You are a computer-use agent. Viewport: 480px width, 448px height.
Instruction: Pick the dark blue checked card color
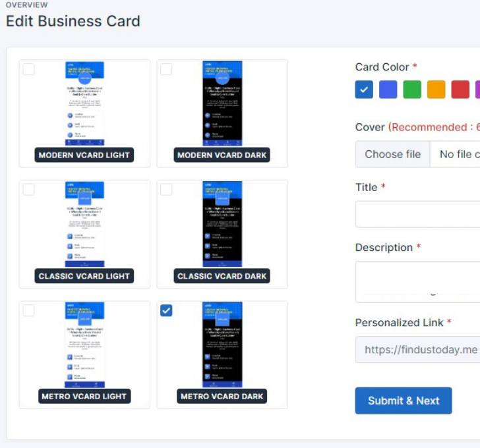point(364,90)
